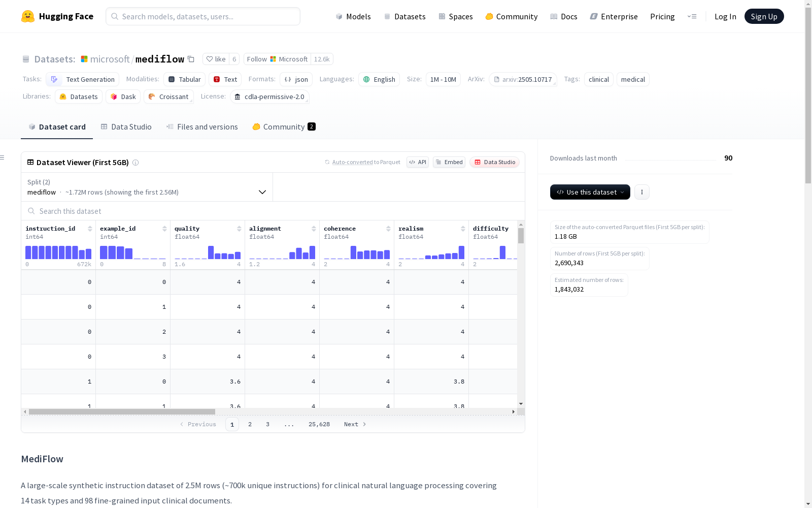Click the quality column histogram
The image size is (812, 508).
pyautogui.click(x=208, y=252)
